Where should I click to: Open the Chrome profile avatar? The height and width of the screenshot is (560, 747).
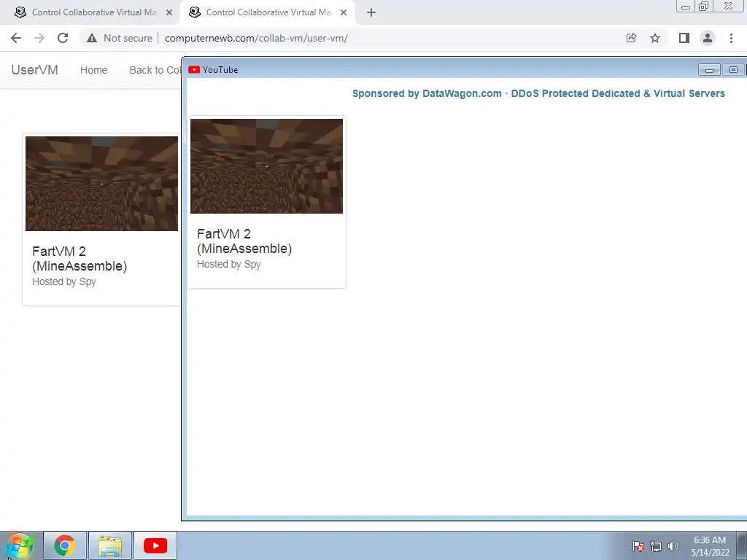pyautogui.click(x=708, y=38)
